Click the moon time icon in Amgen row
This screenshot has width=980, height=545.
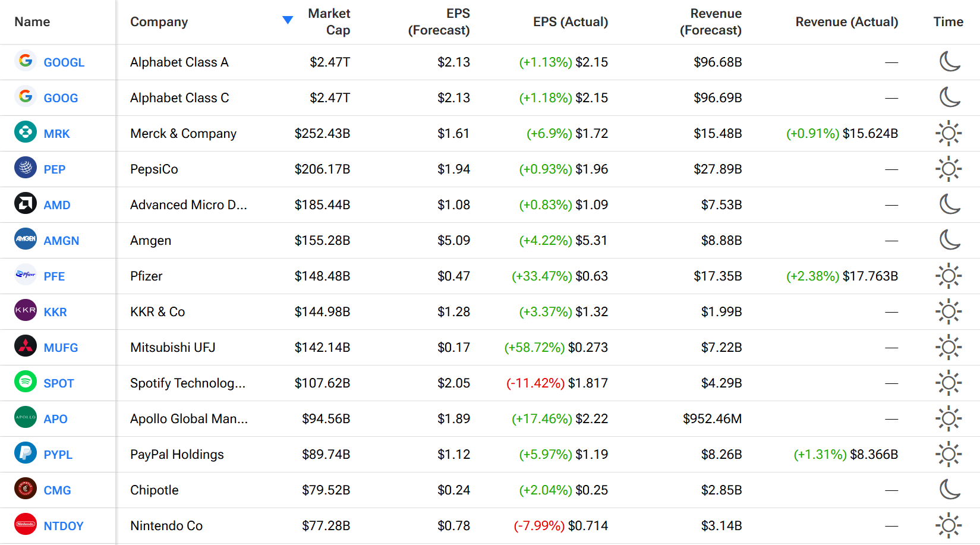point(949,240)
